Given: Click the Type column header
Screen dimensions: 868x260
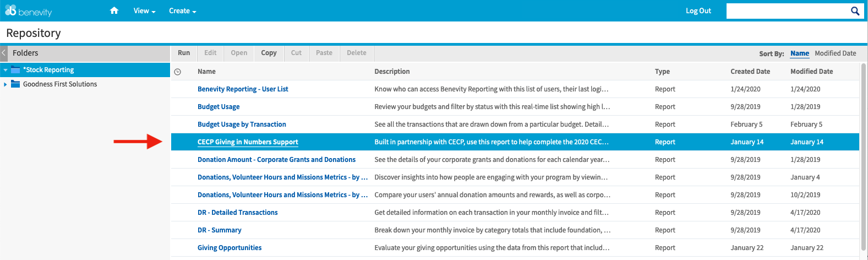Looking at the screenshot, I should [x=662, y=72].
